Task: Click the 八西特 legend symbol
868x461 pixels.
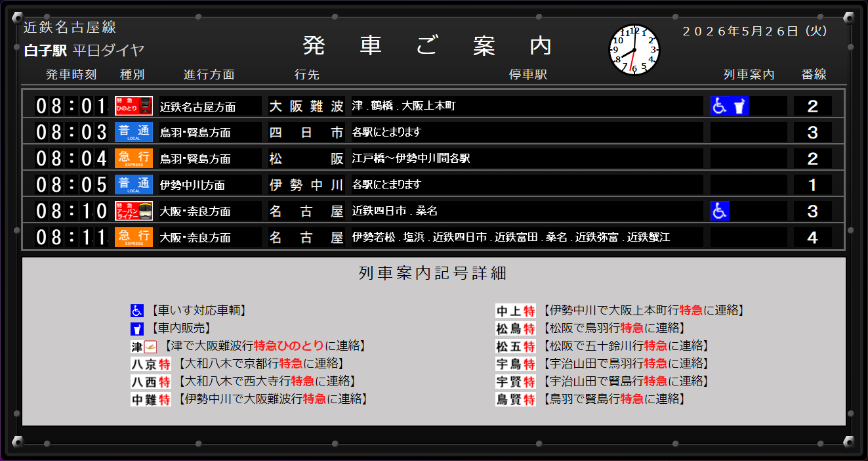Action: coord(151,382)
